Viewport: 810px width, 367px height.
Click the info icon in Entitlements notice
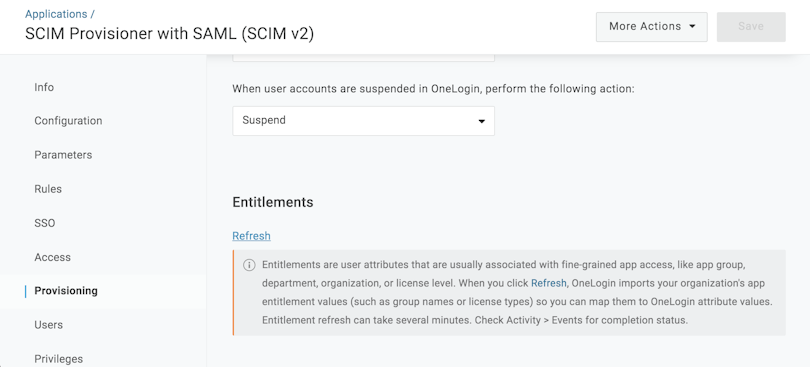pos(249,265)
